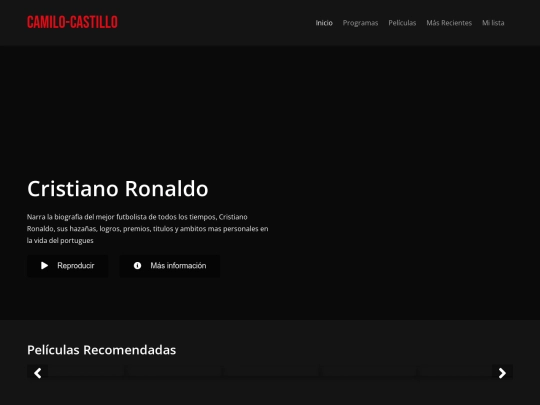Click the description starting 'Narra la biografía'

click(x=147, y=229)
